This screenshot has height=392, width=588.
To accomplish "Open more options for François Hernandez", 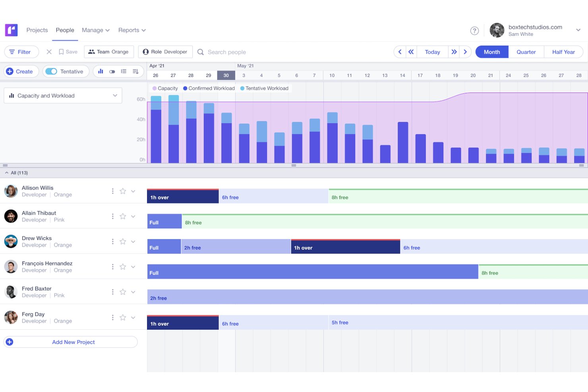I will (x=113, y=266).
